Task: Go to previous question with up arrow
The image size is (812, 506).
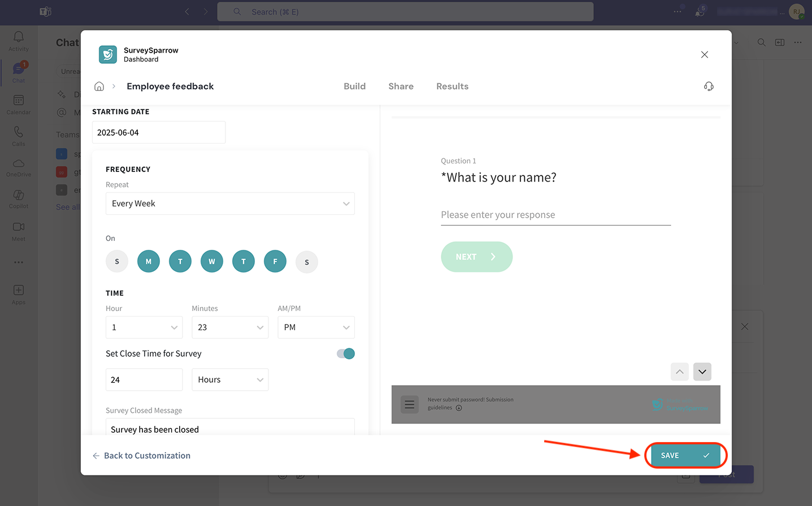Action: coord(680,372)
